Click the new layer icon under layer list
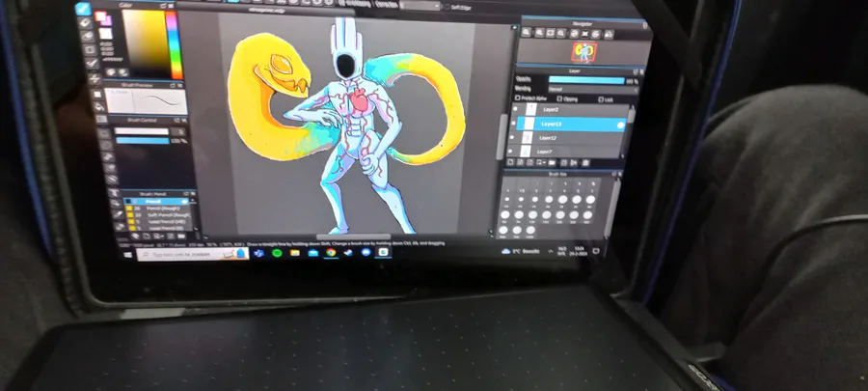This screenshot has height=391, width=868. pyautogui.click(x=511, y=162)
